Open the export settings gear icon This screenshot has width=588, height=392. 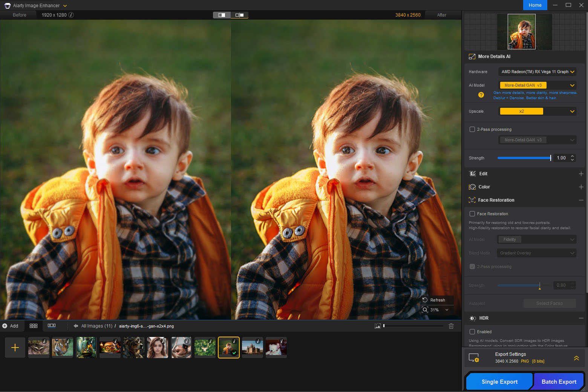(474, 358)
